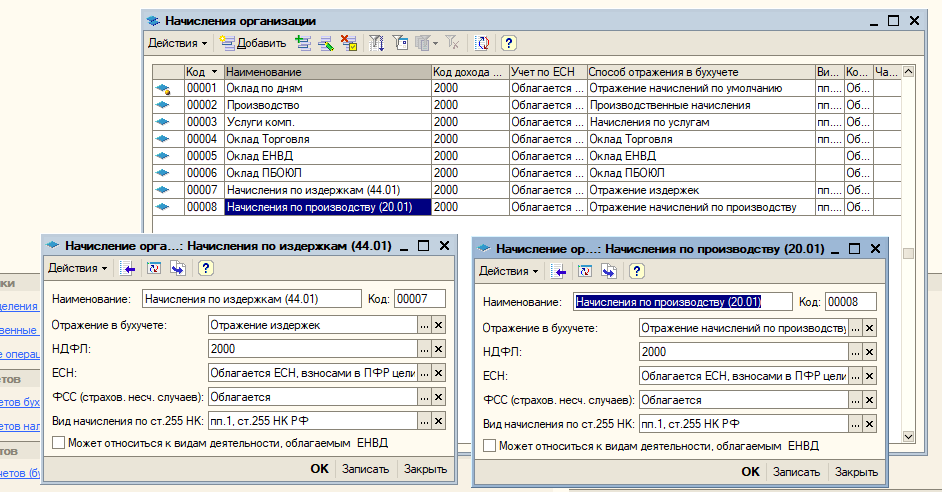This screenshot has height=492, width=942.
Task: Open Отражение в бухучете selector in производству window
Action: click(x=855, y=329)
